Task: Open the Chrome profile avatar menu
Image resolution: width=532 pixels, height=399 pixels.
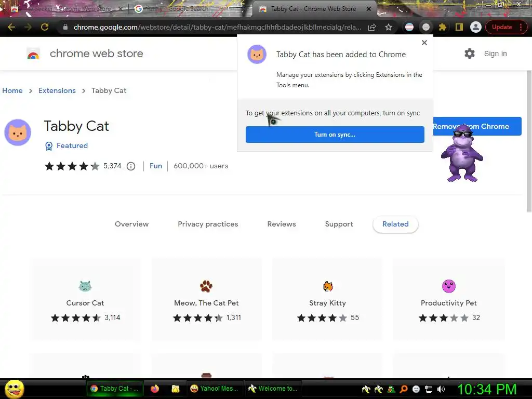Action: pos(476,27)
